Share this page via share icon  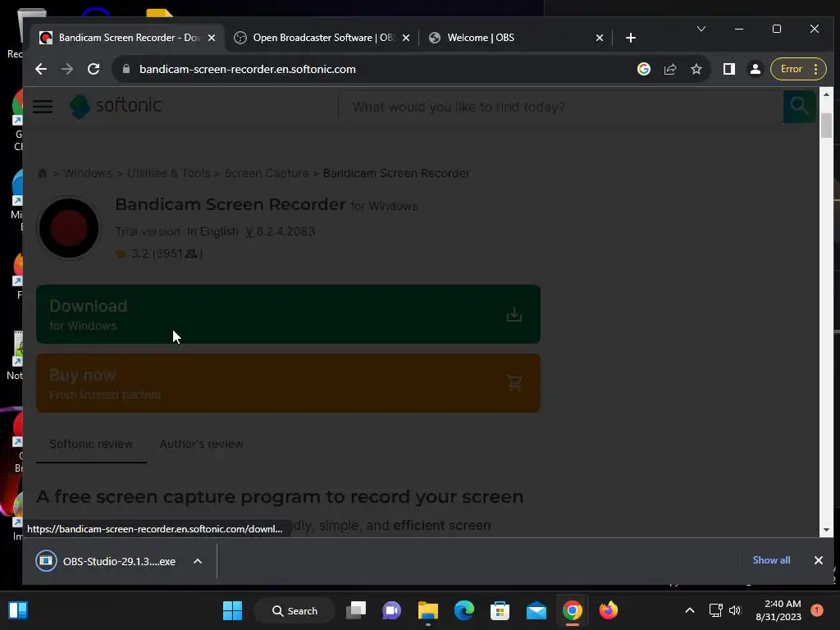670,69
